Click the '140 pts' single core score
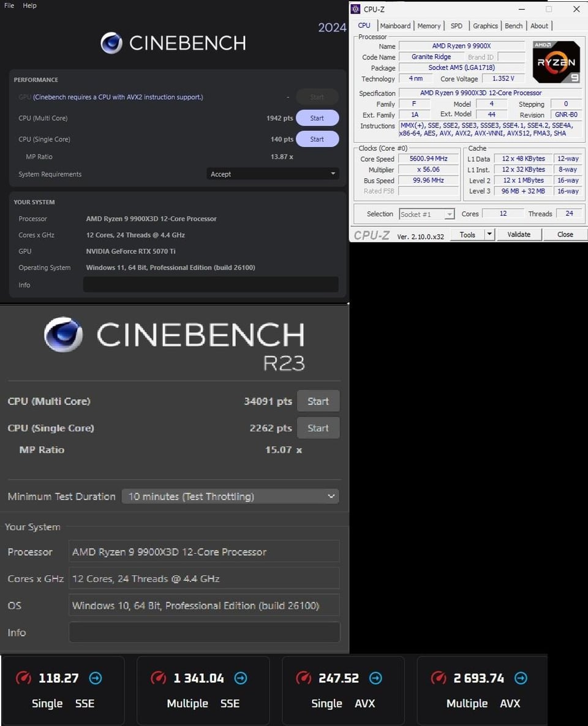Image resolution: width=588 pixels, height=726 pixels. coord(282,139)
